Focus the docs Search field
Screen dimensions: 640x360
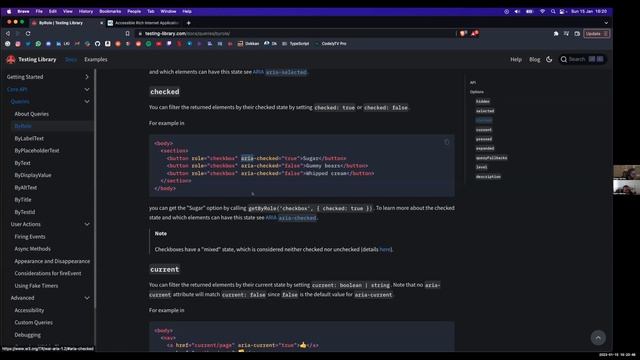582,60
